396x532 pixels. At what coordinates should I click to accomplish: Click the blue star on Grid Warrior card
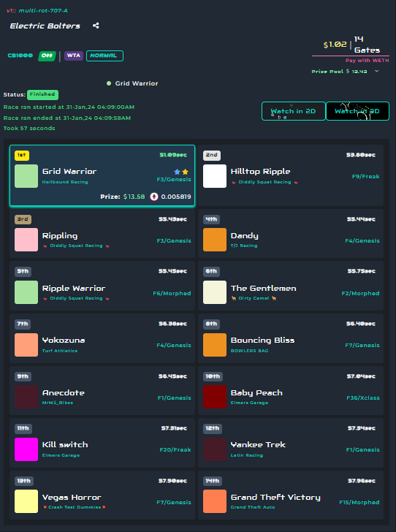pos(177,172)
